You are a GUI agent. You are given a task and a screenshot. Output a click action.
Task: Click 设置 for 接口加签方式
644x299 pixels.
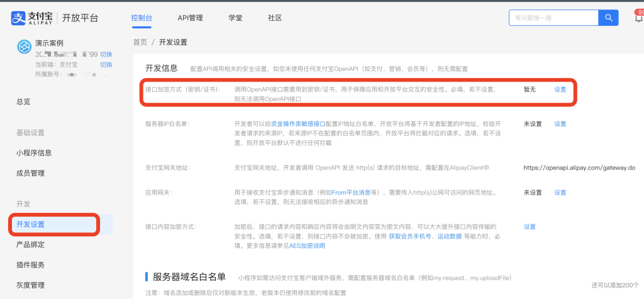(560, 90)
